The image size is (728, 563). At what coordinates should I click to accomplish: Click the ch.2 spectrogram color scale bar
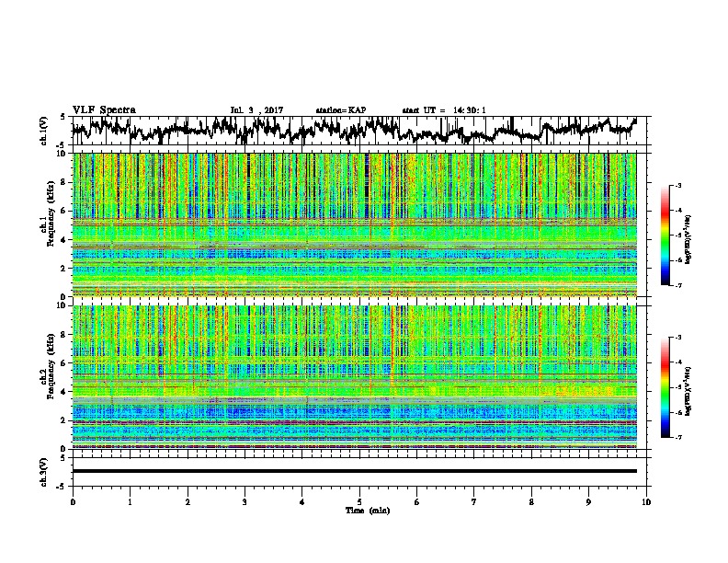pyautogui.click(x=665, y=387)
